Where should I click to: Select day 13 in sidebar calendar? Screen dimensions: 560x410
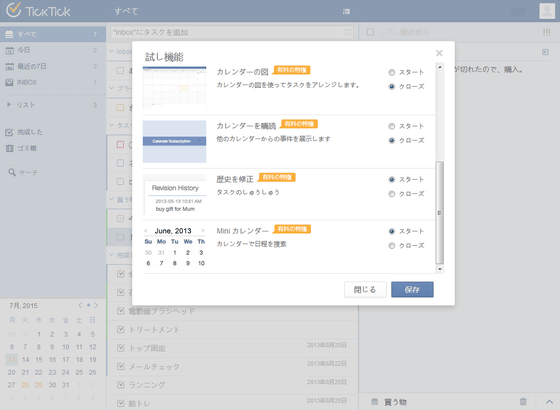(x=12, y=360)
